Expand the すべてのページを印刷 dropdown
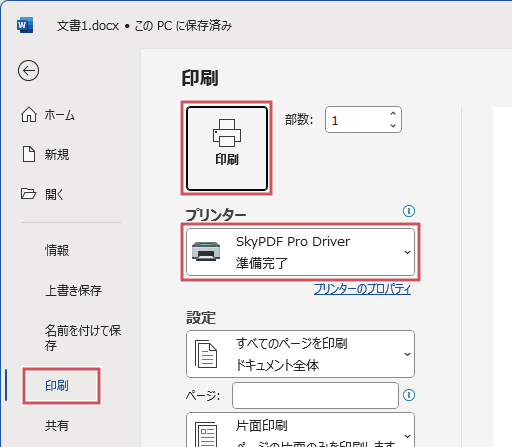 [x=300, y=354]
